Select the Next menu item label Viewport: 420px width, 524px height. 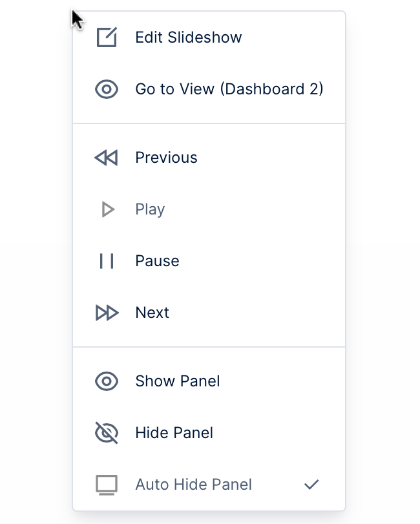[x=152, y=313]
